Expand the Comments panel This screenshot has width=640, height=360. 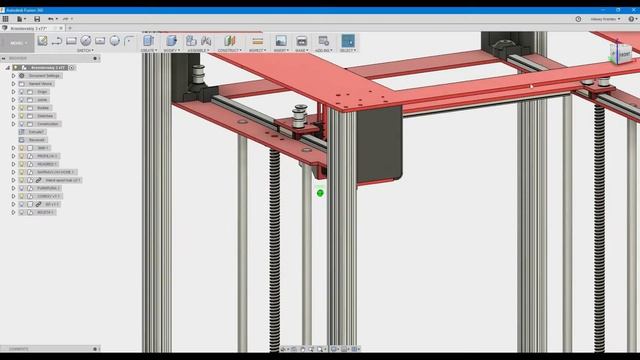tap(95, 349)
